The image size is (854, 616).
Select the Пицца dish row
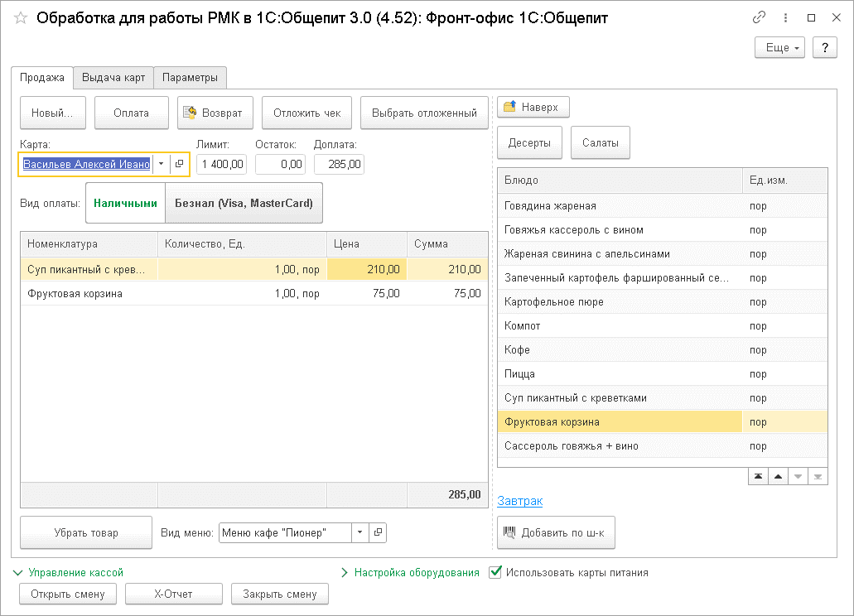pyautogui.click(x=620, y=374)
